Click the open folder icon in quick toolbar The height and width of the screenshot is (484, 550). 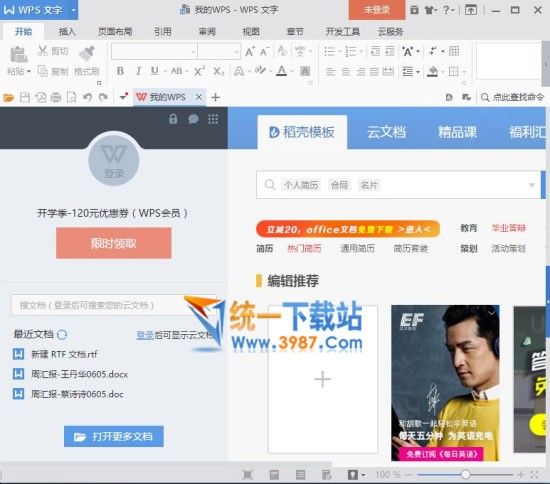click(8, 97)
